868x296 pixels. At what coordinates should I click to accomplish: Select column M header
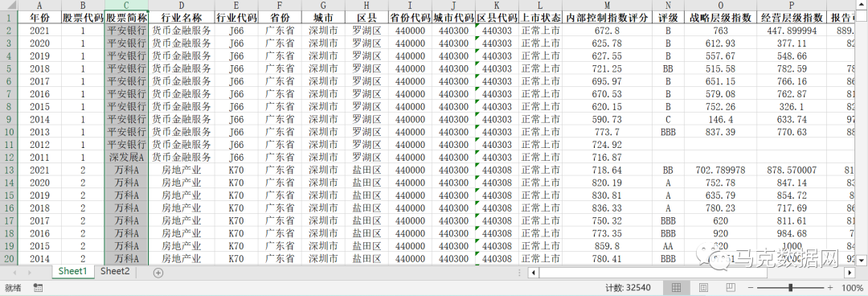tap(608, 5)
